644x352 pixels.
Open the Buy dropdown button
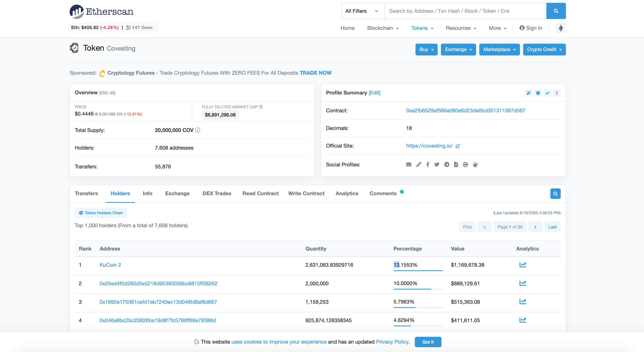tap(426, 49)
